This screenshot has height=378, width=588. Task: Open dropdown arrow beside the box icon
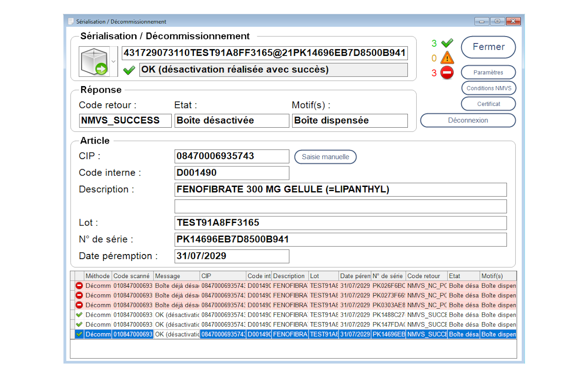click(113, 61)
